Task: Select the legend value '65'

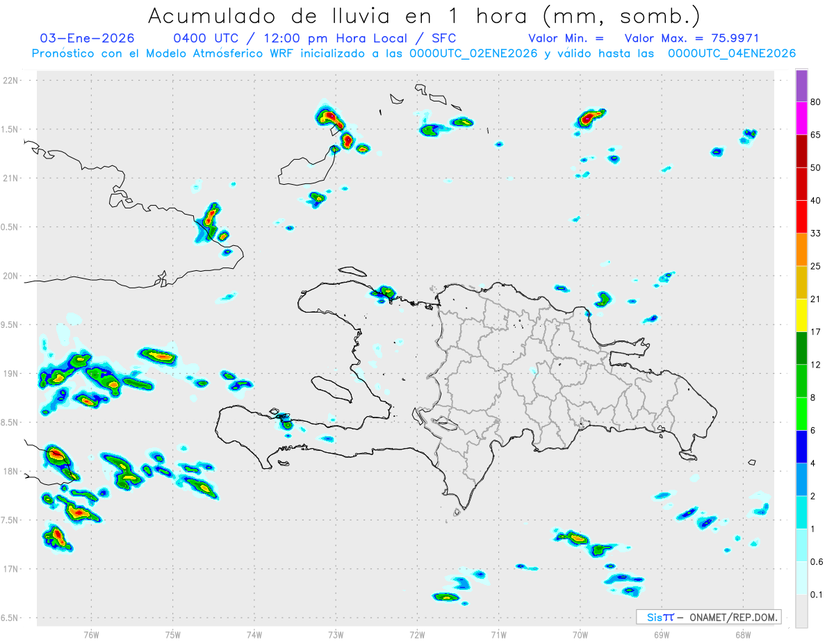Action: click(x=816, y=135)
